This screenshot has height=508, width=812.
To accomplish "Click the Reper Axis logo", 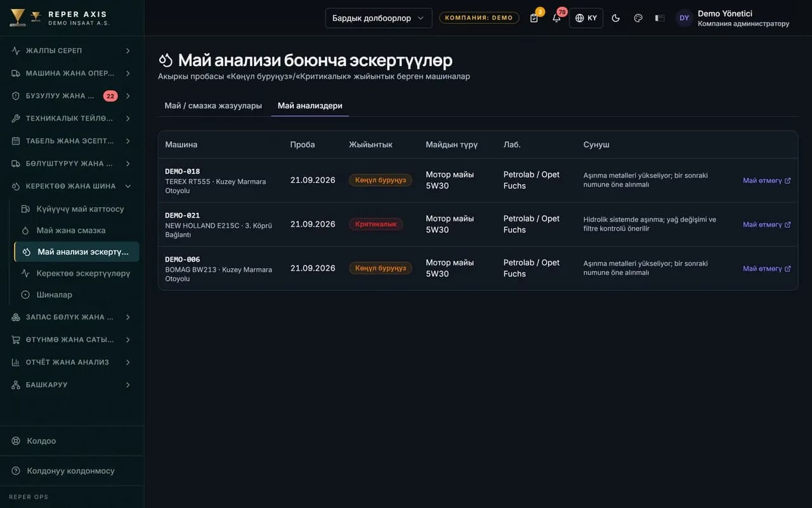I will tap(60, 18).
